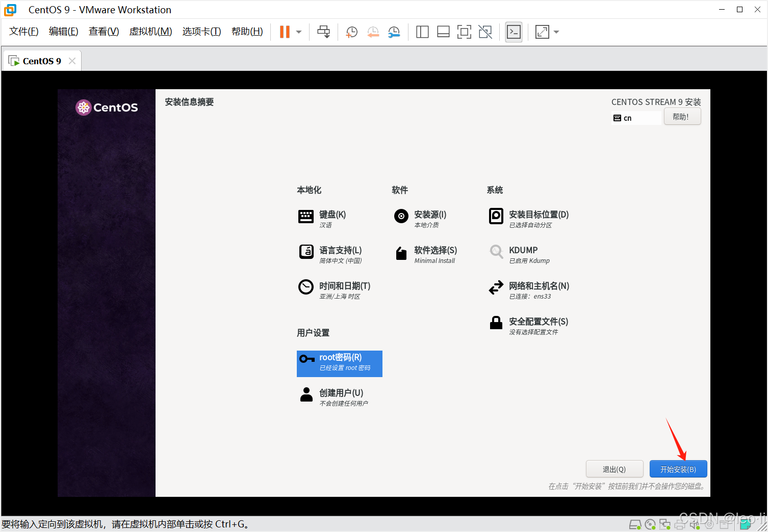This screenshot has width=768, height=532.
Task: Open 创建用户(U) user creation
Action: coord(340,397)
